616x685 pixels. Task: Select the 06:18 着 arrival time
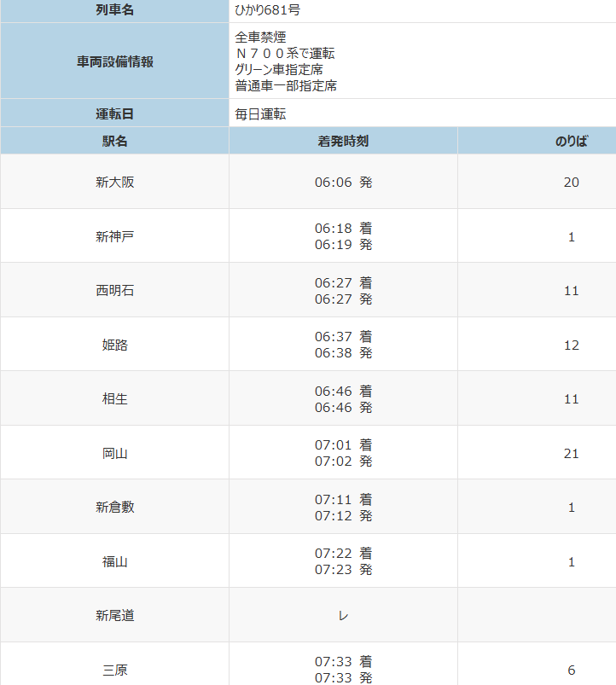pos(343,229)
